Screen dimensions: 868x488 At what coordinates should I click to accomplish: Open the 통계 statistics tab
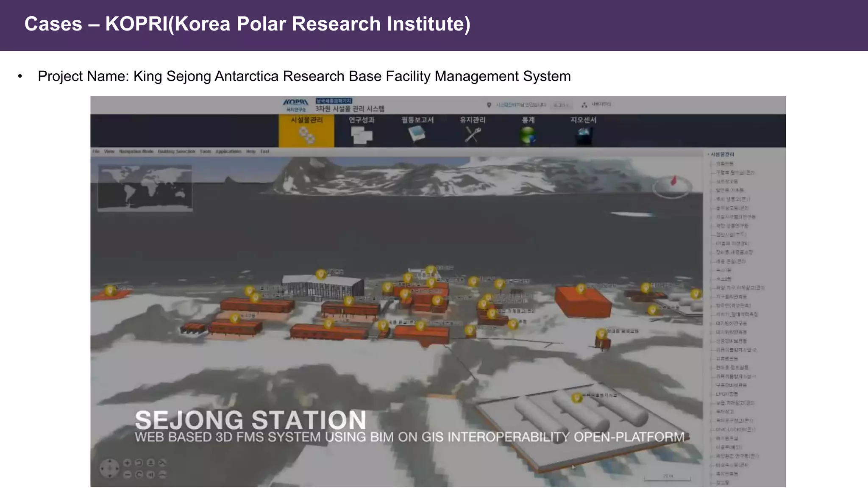[528, 130]
